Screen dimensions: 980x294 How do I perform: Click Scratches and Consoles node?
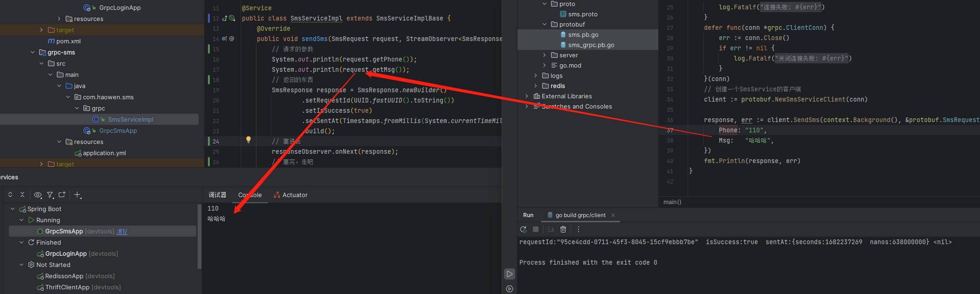(577, 106)
